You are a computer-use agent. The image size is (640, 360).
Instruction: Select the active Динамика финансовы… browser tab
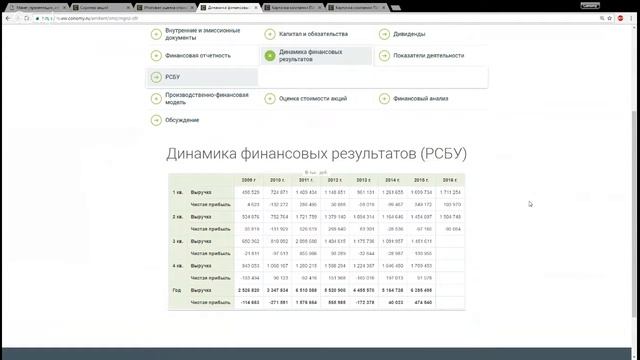click(228, 7)
